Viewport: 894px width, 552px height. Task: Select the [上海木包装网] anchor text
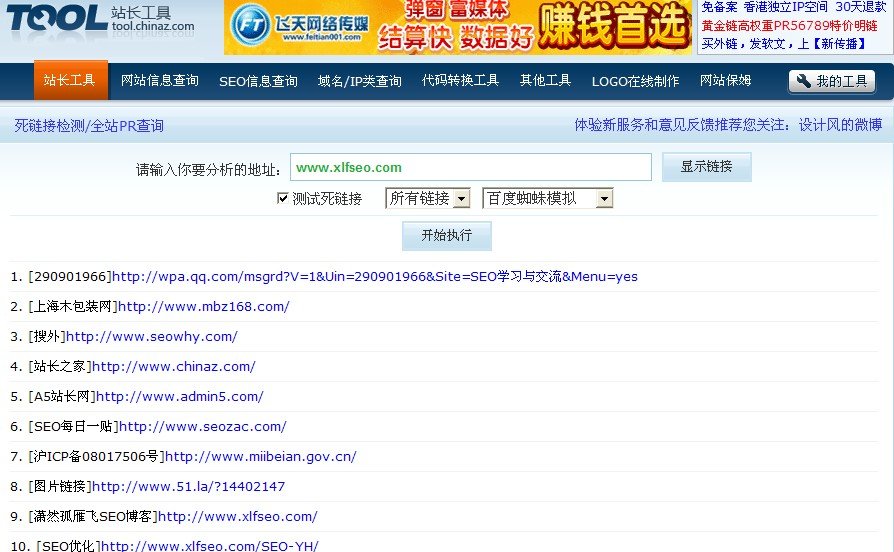click(73, 307)
